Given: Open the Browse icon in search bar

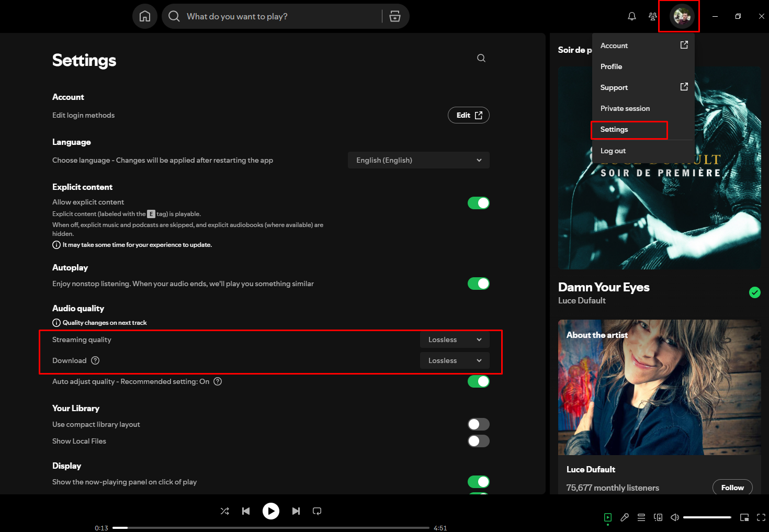Looking at the screenshot, I should pyautogui.click(x=395, y=16).
